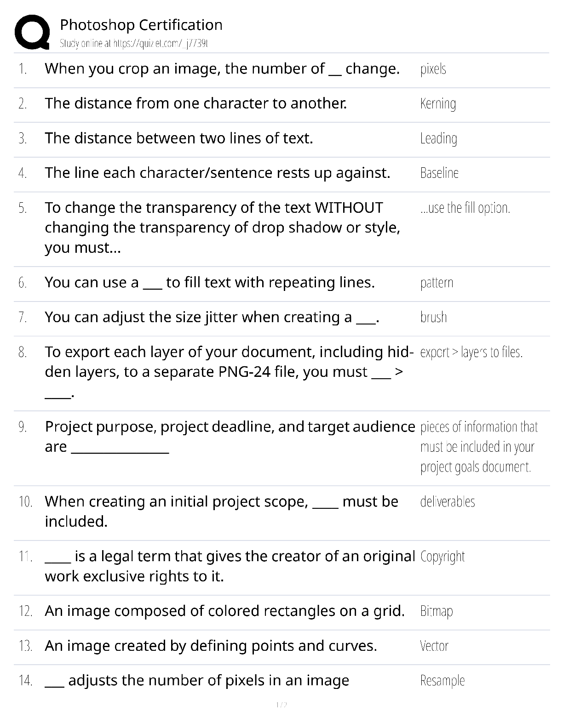Select the 'deliverables' answer
This screenshot has width=563, height=728.
click(x=448, y=501)
